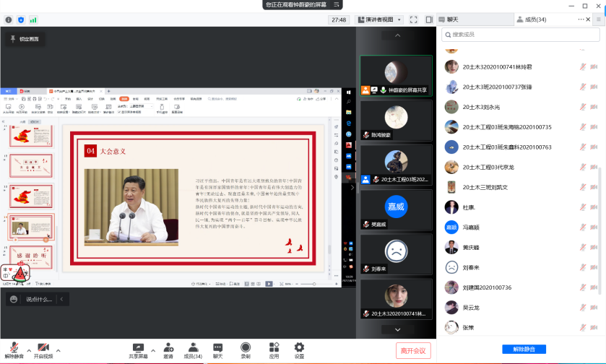The height and width of the screenshot is (364, 606).
Task: Open the share screen tool
Action: pos(137,348)
